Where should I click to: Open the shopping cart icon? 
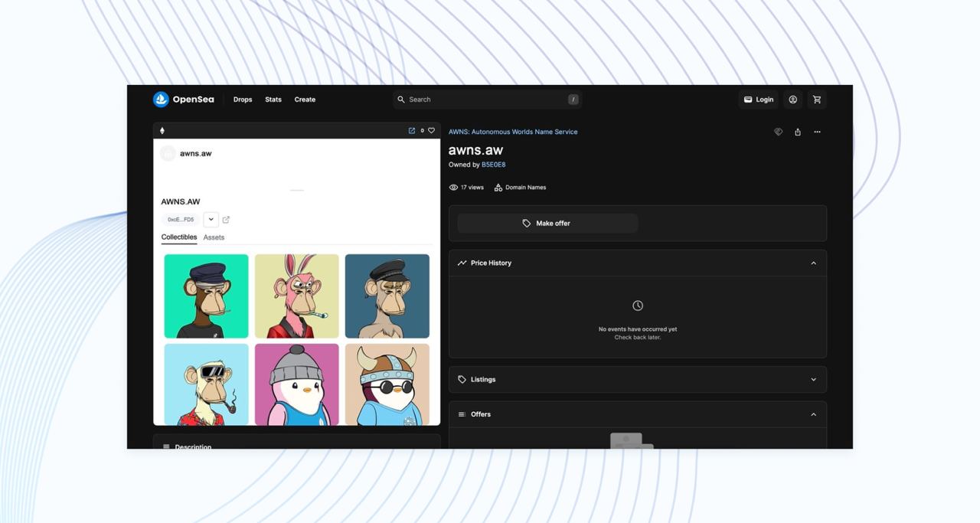817,100
